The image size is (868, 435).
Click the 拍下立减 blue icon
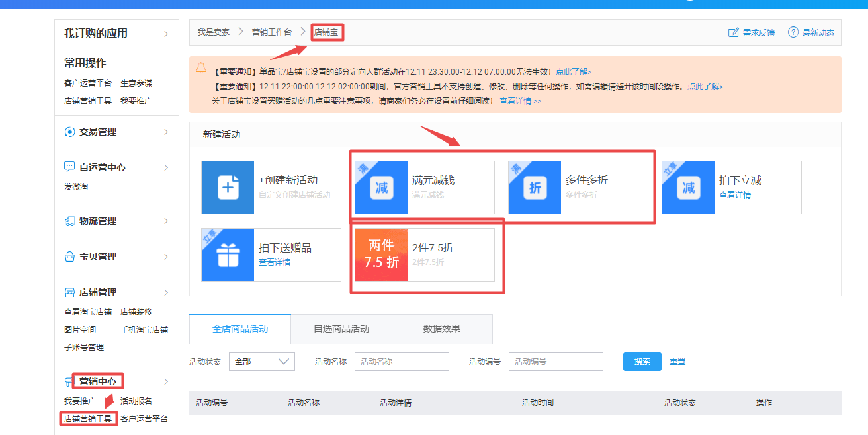(688, 188)
